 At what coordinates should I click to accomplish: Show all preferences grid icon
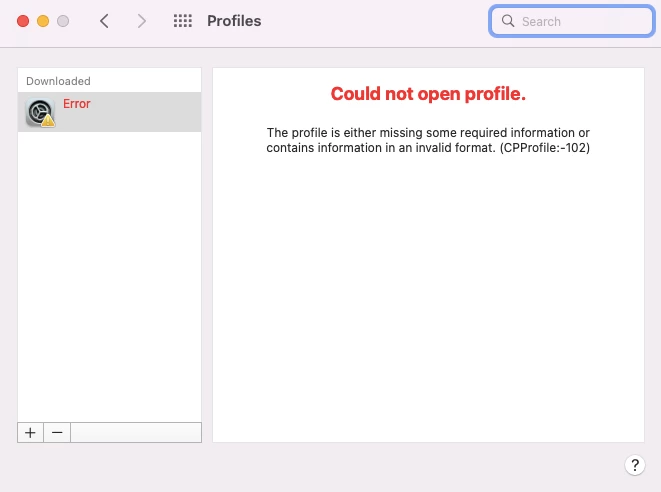(183, 21)
